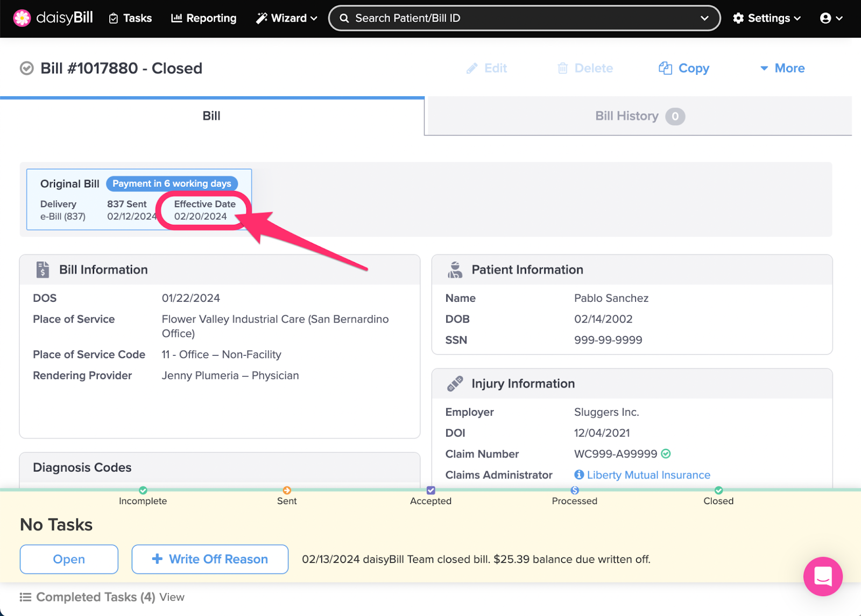Click the info icon beside Liberty Mutual Insurance
This screenshot has height=616, width=861.
579,475
